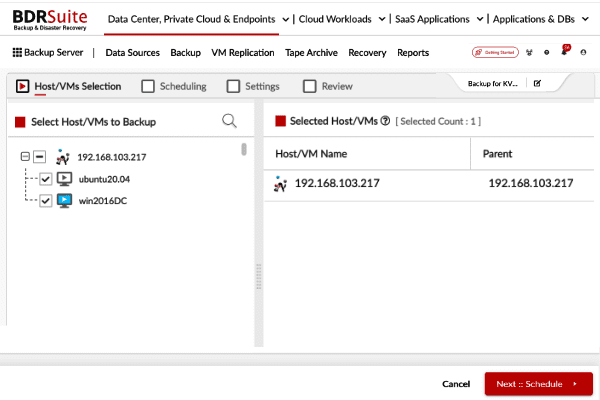Image resolution: width=600 pixels, height=400 pixels.
Task: Collapse the 192.168.103.217 tree node
Action: (25, 156)
